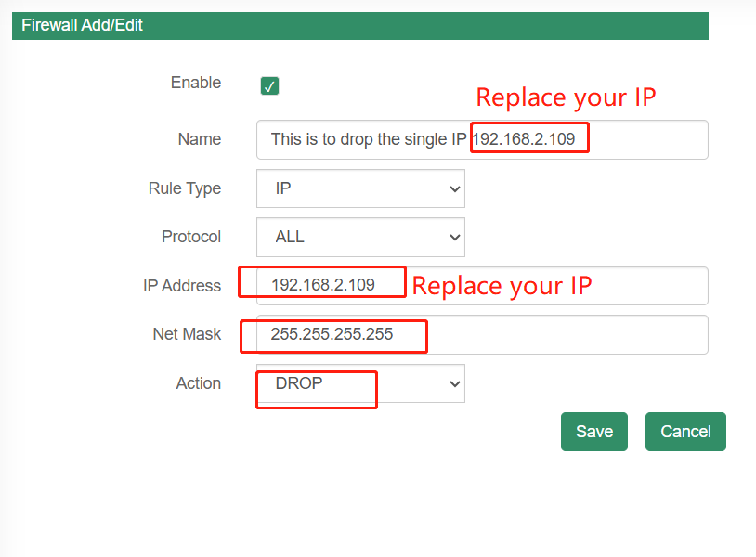Click the Net Mask input field
This screenshot has width=756, height=557.
(482, 335)
